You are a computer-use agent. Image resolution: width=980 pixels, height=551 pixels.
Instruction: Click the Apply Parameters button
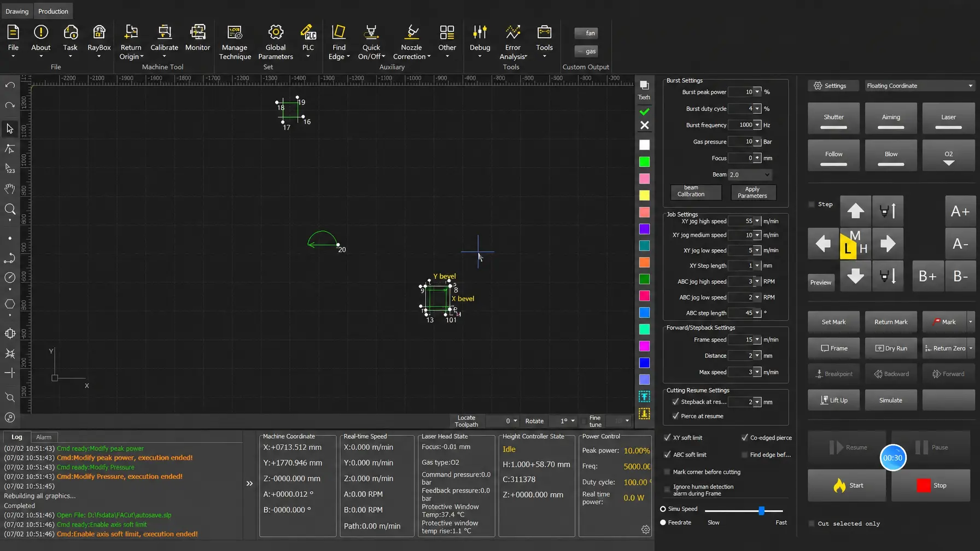pyautogui.click(x=752, y=192)
